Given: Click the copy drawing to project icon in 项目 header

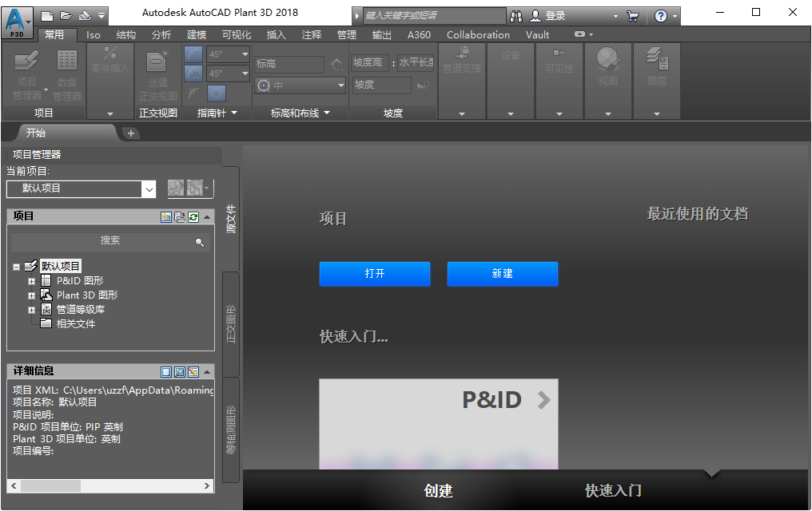Looking at the screenshot, I should (x=180, y=217).
